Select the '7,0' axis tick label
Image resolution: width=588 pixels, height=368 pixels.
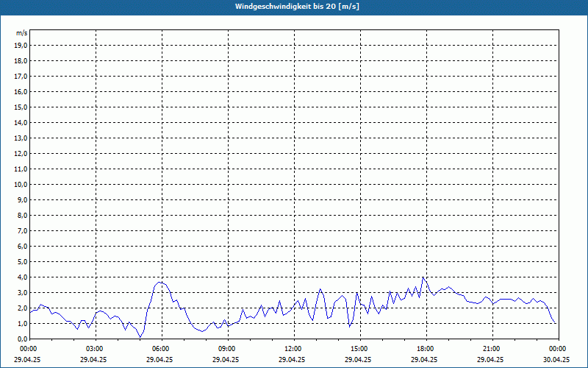[24, 230]
